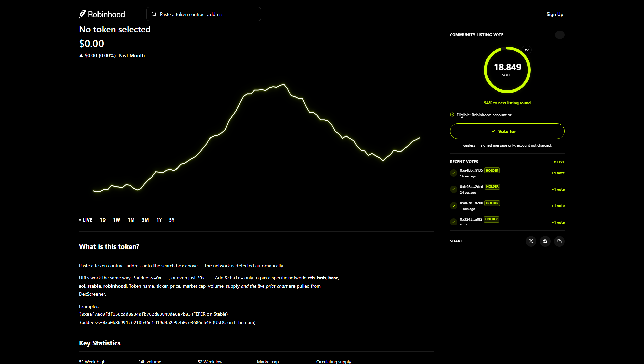Collapse the Community Listing Vote panel
The height and width of the screenshot is (364, 644).
point(560,35)
